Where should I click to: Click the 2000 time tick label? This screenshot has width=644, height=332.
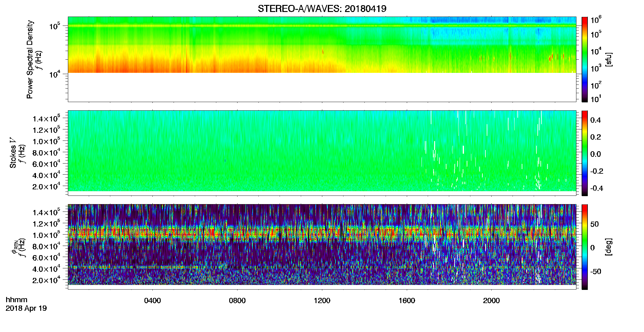(491, 301)
